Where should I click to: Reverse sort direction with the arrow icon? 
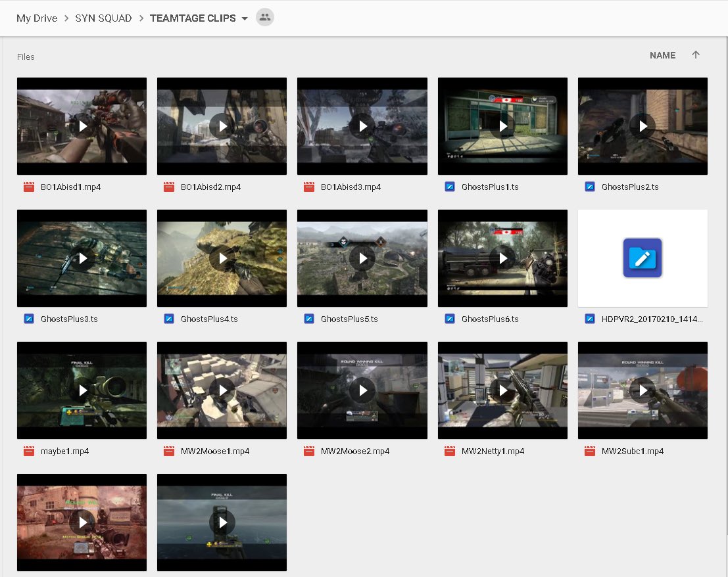coord(696,55)
